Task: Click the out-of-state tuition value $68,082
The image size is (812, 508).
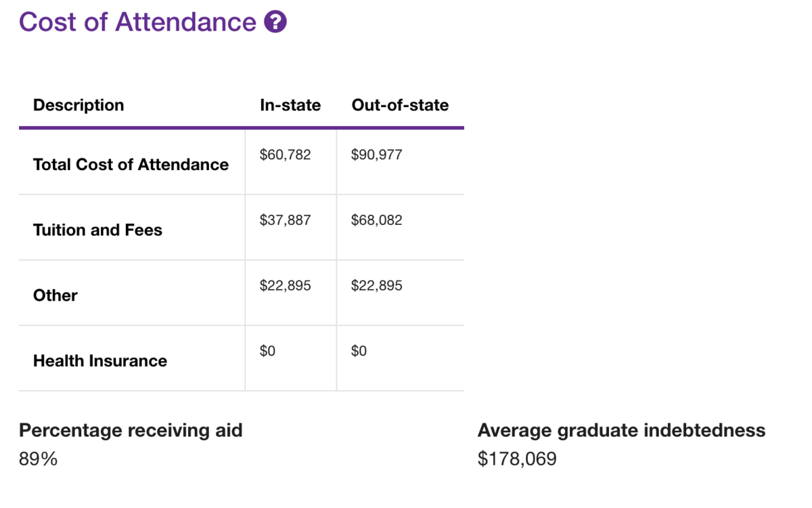Action: 376,220
